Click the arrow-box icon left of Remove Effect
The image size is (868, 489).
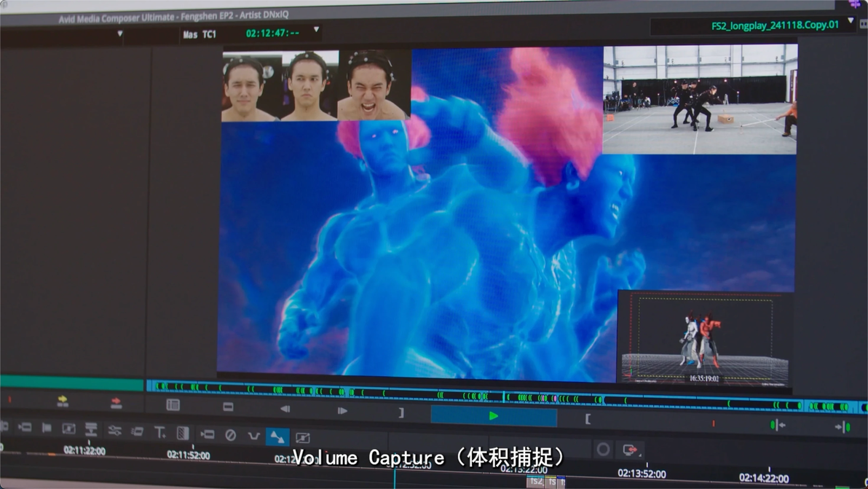click(208, 434)
